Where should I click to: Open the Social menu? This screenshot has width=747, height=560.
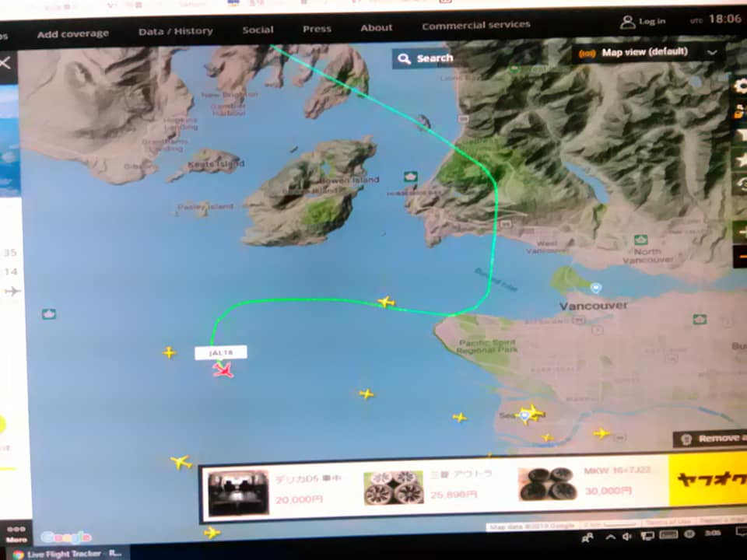click(x=258, y=30)
